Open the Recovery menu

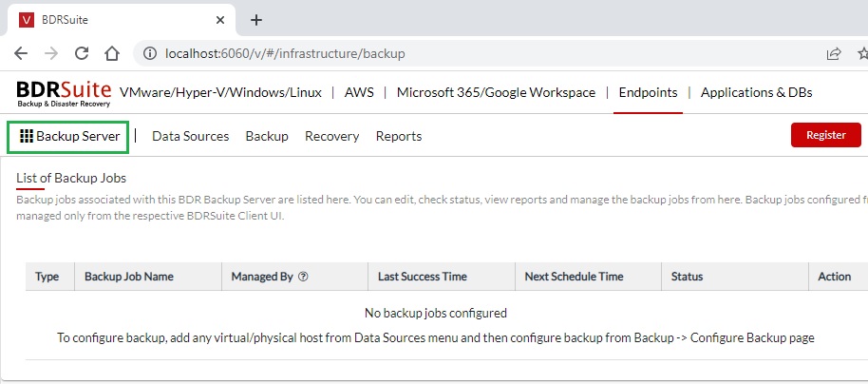point(332,136)
